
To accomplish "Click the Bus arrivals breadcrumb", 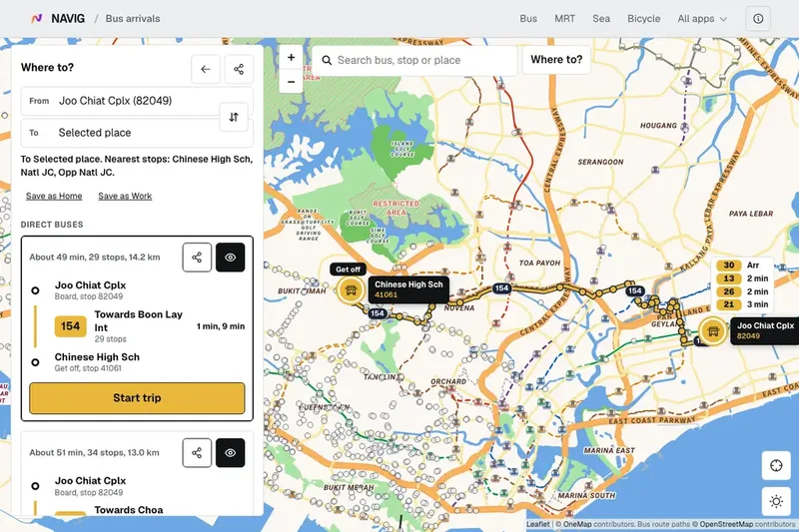I will pyautogui.click(x=133, y=19).
